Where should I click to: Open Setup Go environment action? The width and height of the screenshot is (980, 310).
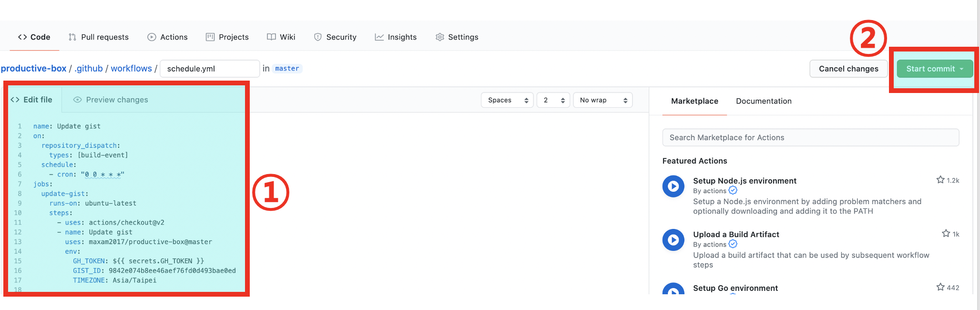pos(735,288)
